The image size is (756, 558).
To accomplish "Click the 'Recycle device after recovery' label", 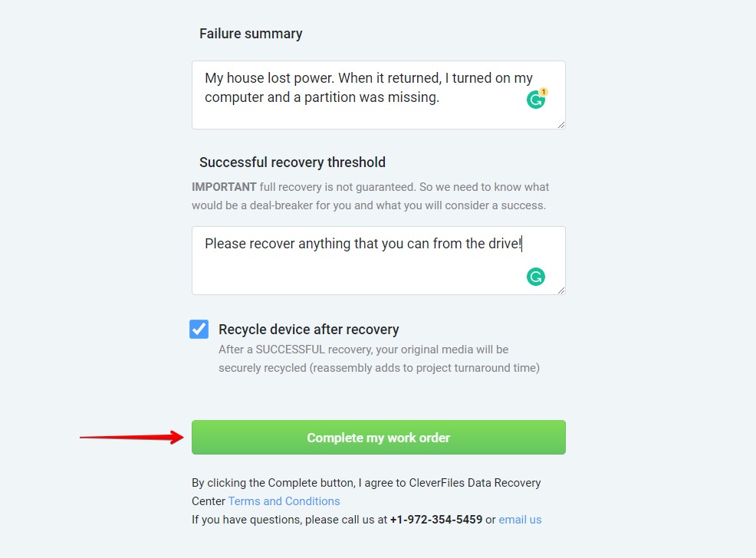I will pos(308,330).
